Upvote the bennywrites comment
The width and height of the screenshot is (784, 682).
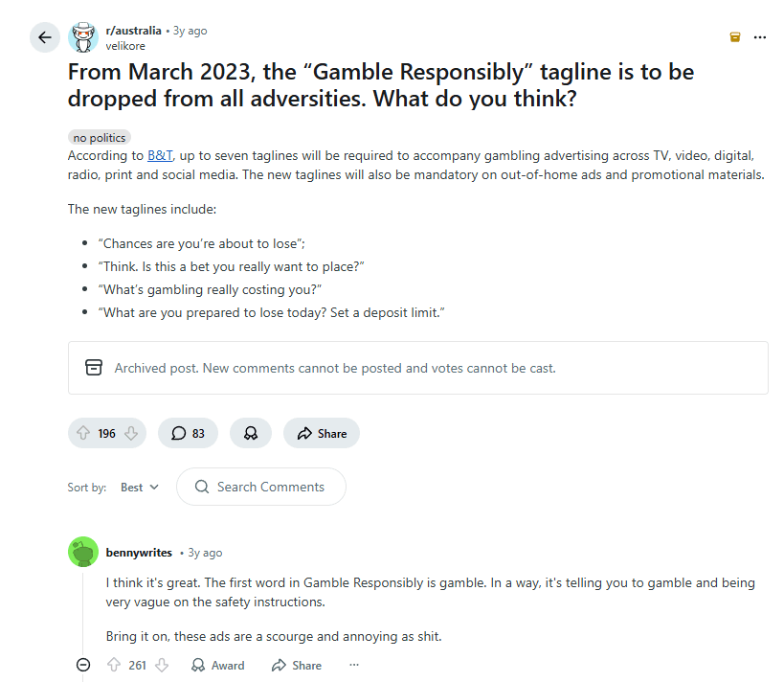114,665
